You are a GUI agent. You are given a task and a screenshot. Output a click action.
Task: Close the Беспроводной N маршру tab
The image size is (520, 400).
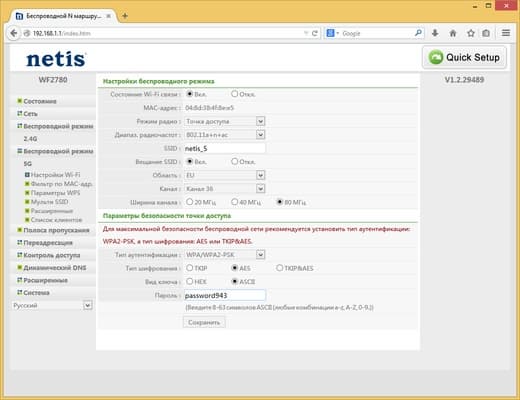109,16
